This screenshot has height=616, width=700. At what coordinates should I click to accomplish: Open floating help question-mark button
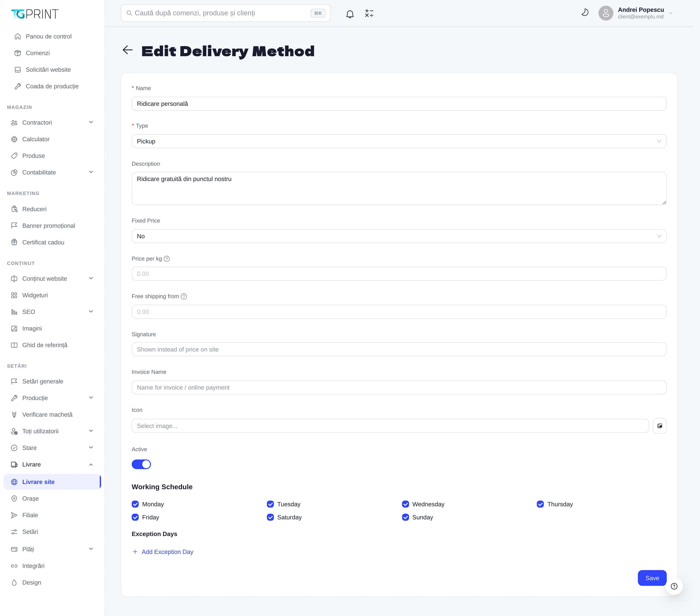point(674,586)
